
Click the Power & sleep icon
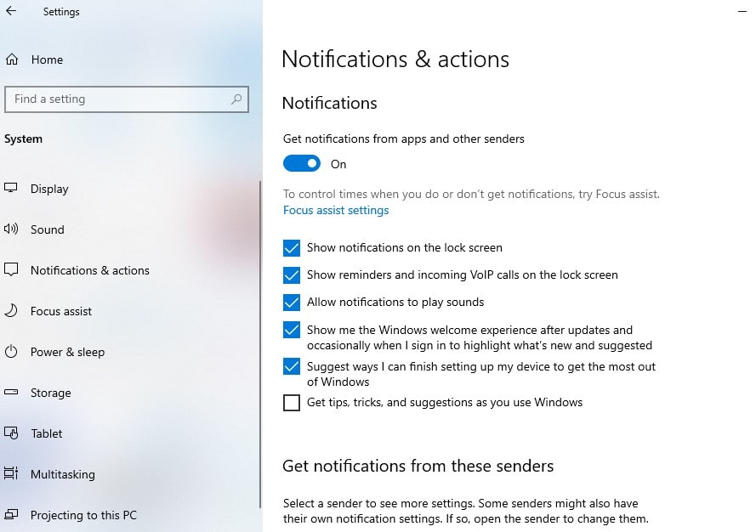pos(10,351)
